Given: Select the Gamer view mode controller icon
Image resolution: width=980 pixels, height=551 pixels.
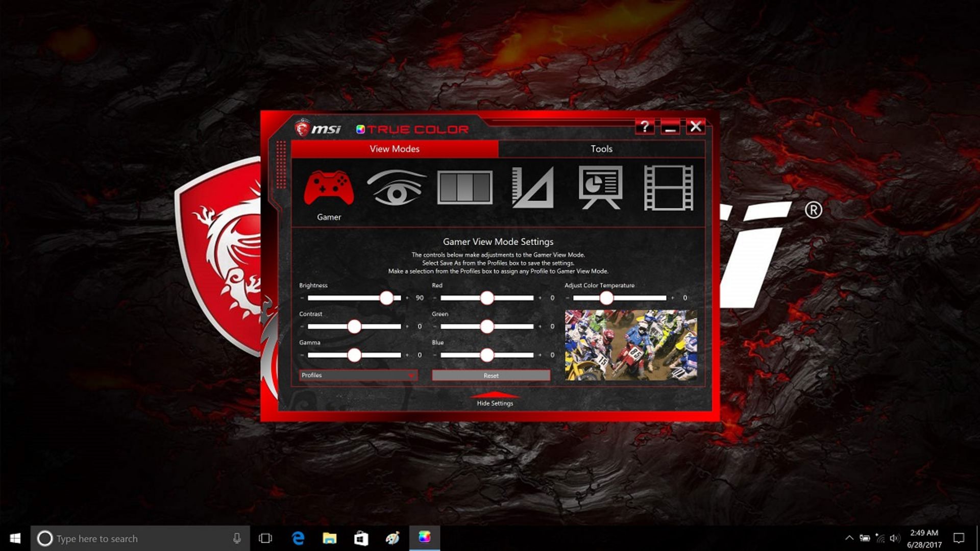Looking at the screenshot, I should click(x=329, y=188).
